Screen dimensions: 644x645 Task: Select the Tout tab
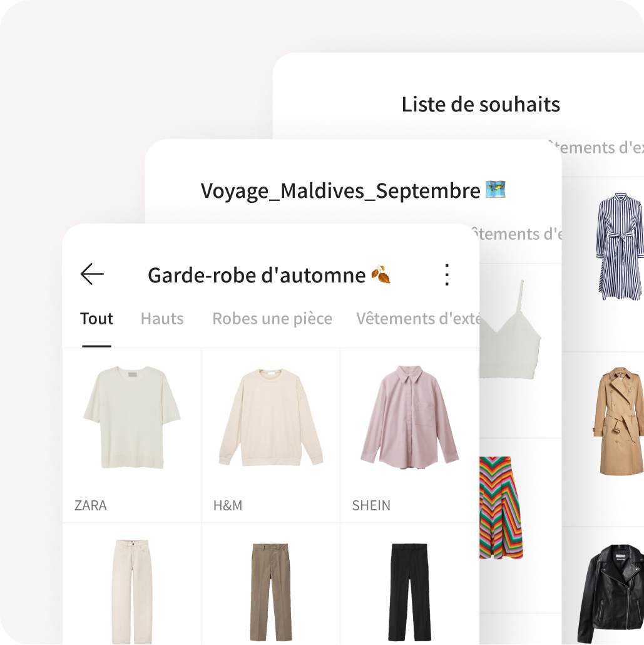[x=96, y=318]
